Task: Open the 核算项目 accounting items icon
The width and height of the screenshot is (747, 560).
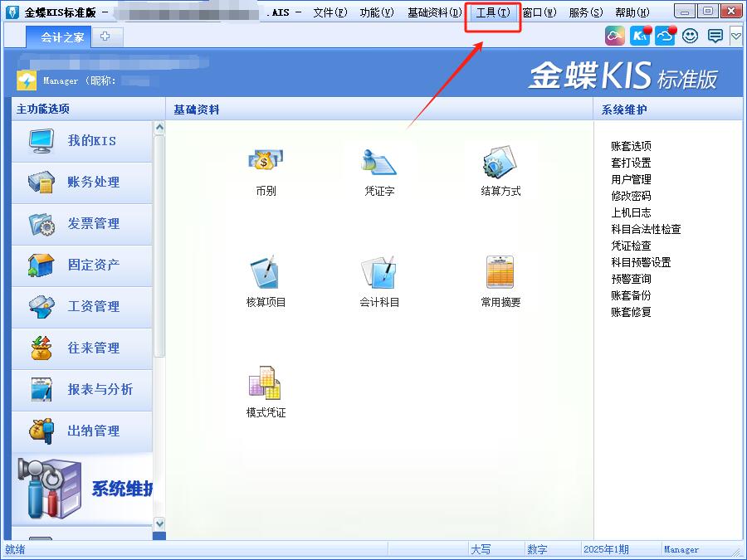Action: pyautogui.click(x=266, y=274)
